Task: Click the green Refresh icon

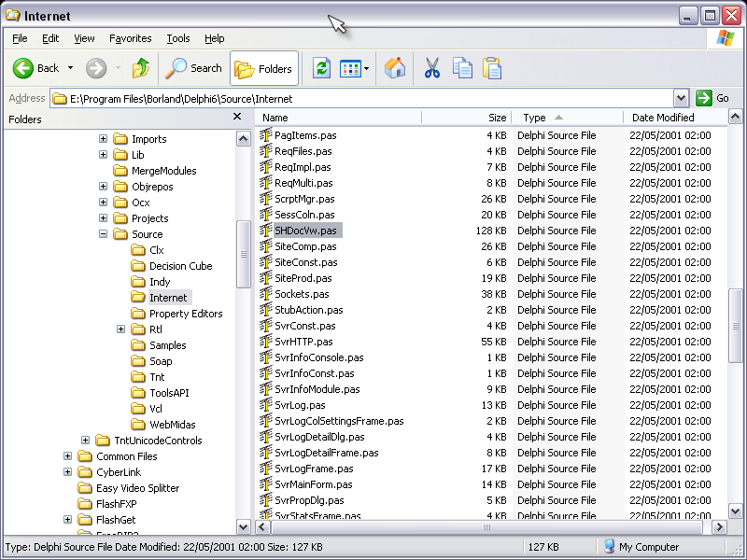Action: click(x=321, y=68)
